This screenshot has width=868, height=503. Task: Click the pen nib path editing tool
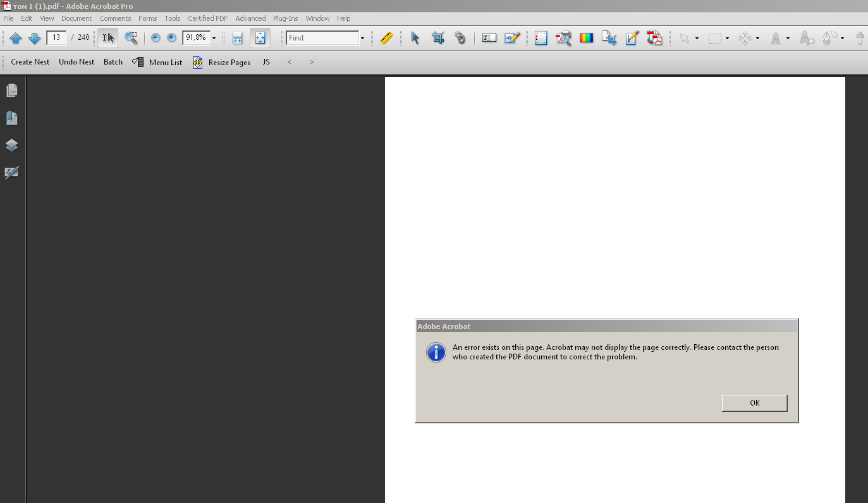[x=829, y=38]
